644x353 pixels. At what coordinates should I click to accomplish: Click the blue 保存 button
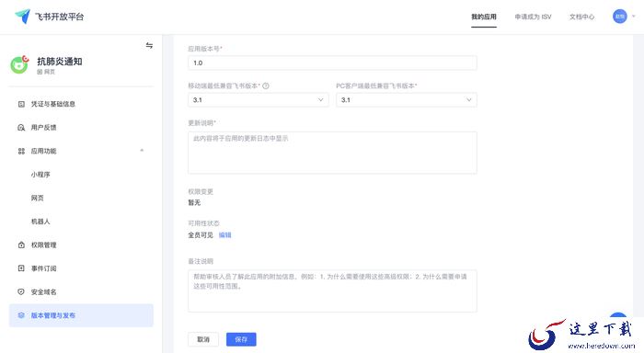coord(241,339)
